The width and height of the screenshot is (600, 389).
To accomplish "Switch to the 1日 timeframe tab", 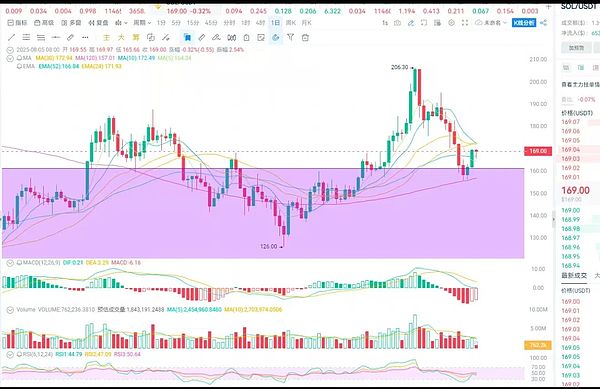I will point(276,23).
